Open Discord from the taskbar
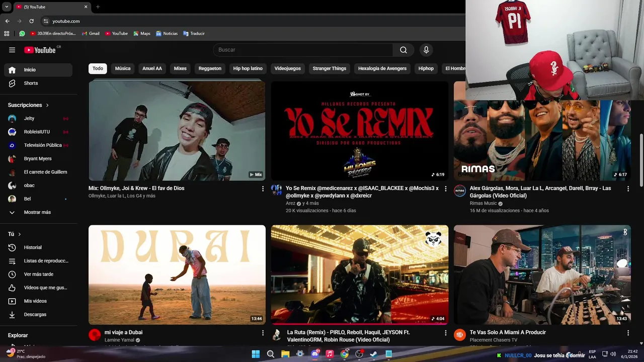The height and width of the screenshot is (362, 644). 315,354
